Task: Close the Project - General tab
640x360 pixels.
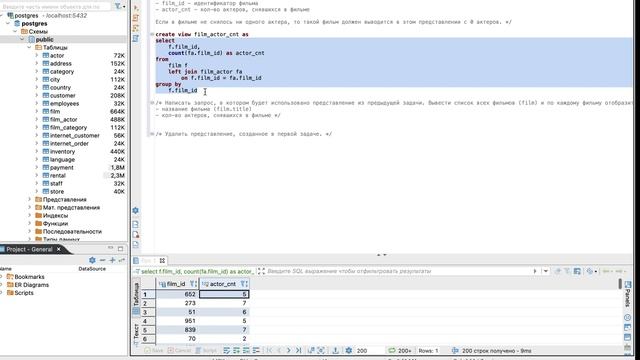Action: [59, 249]
